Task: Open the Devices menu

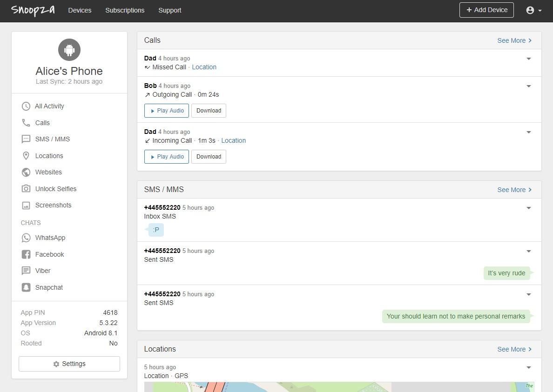Action: 80,10
